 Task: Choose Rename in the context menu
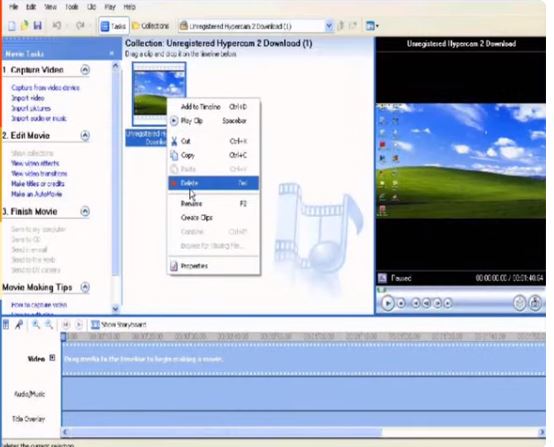[x=214, y=204]
